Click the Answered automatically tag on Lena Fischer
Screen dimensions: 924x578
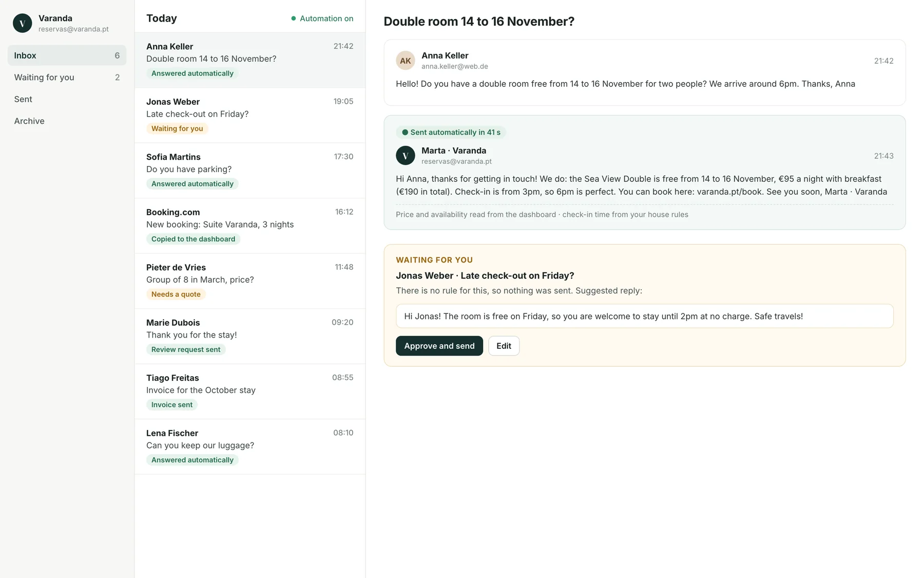click(x=192, y=460)
